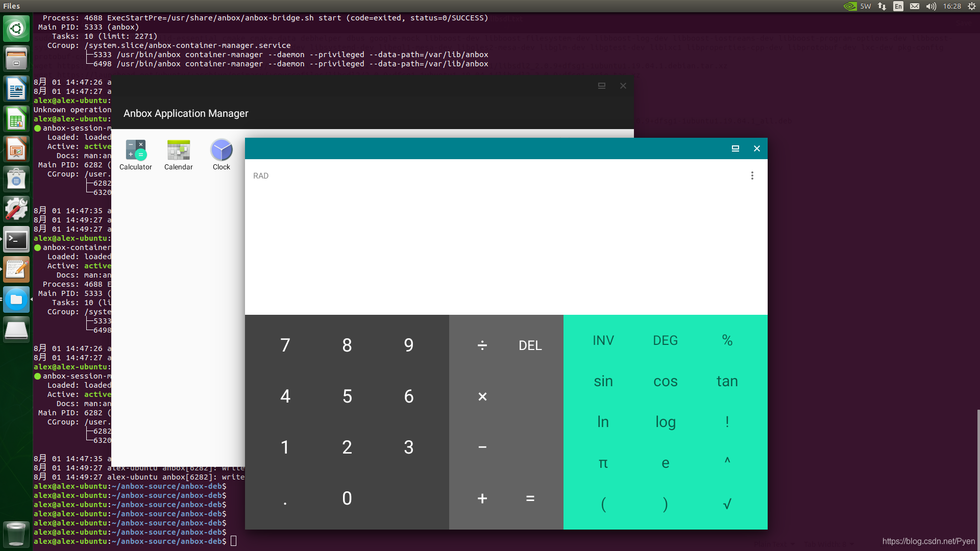The image size is (980, 551).
Task: Open the text editor launcher icon
Action: tap(16, 269)
